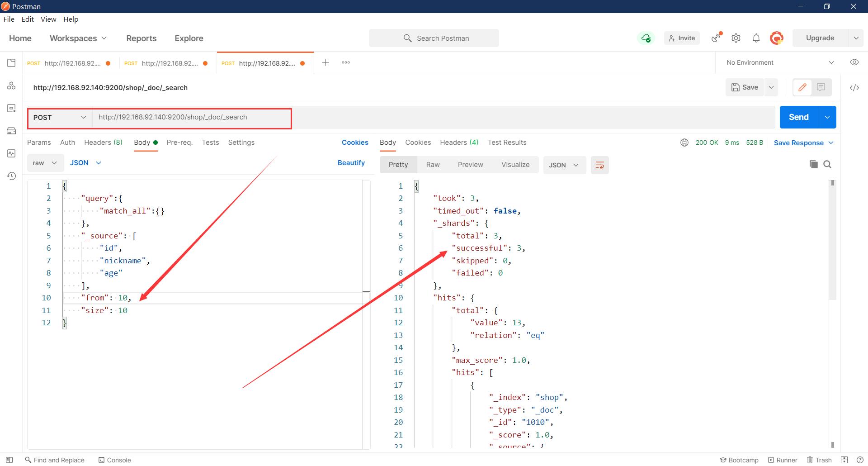Screen dimensions: 868x466
Task: Open the tab options ellipsis menu
Action: tap(346, 62)
